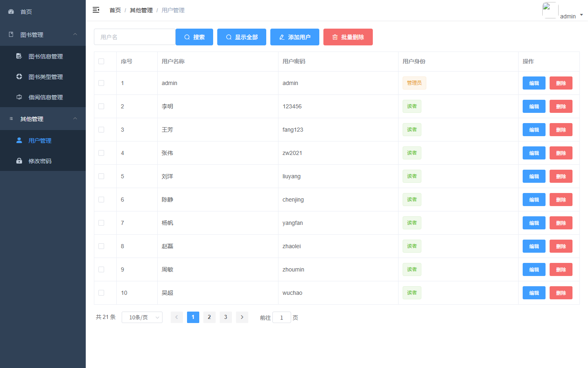Select the 用户管理 person icon
The height and width of the screenshot is (368, 588).
coord(19,140)
